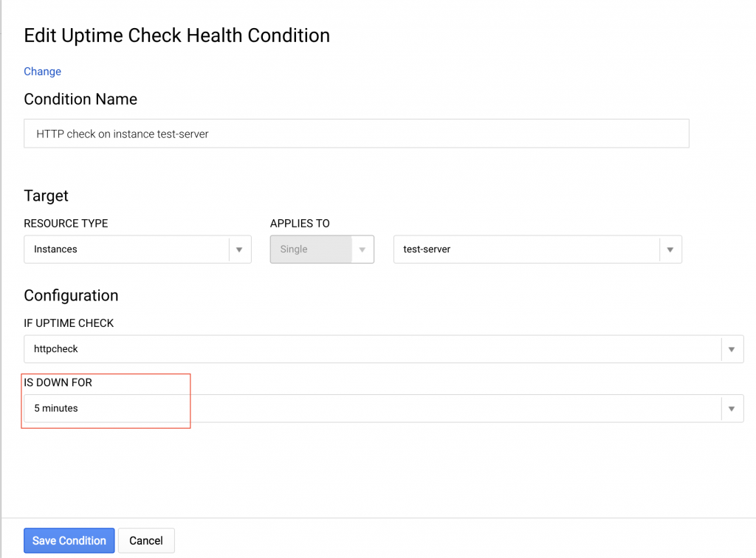
Task: Select the 'Configuration' section heading
Action: click(71, 295)
